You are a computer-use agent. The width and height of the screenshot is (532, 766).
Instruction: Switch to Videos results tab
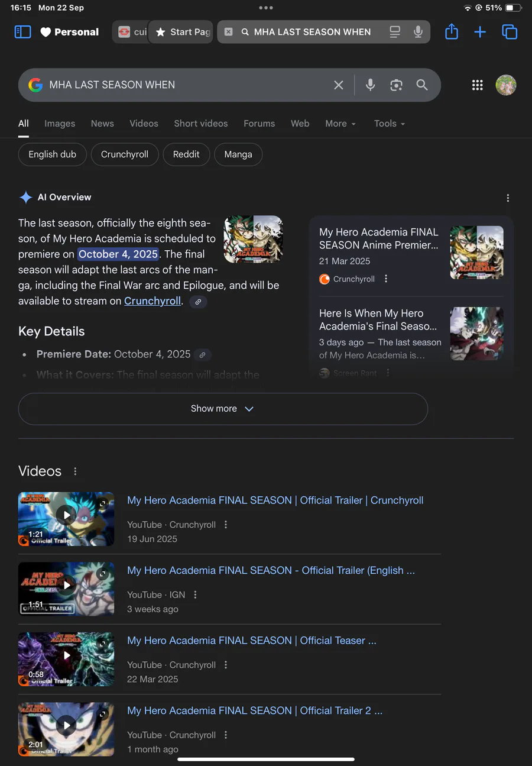tap(144, 124)
